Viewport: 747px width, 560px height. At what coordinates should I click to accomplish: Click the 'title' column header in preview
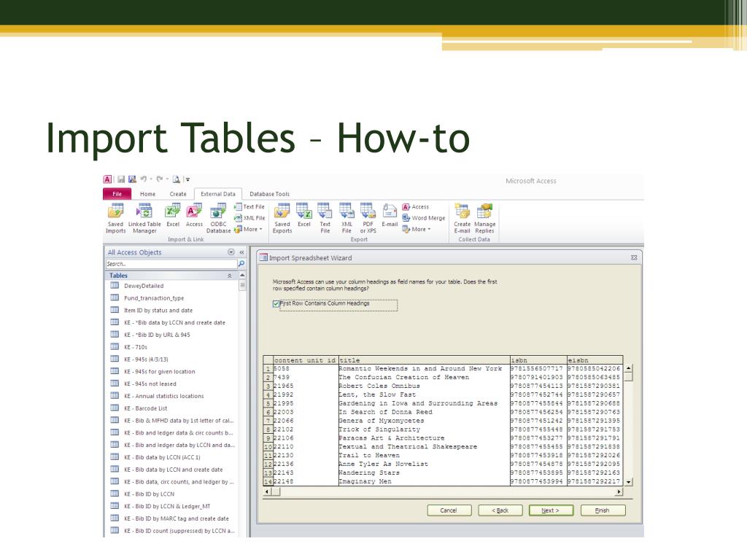(x=424, y=360)
